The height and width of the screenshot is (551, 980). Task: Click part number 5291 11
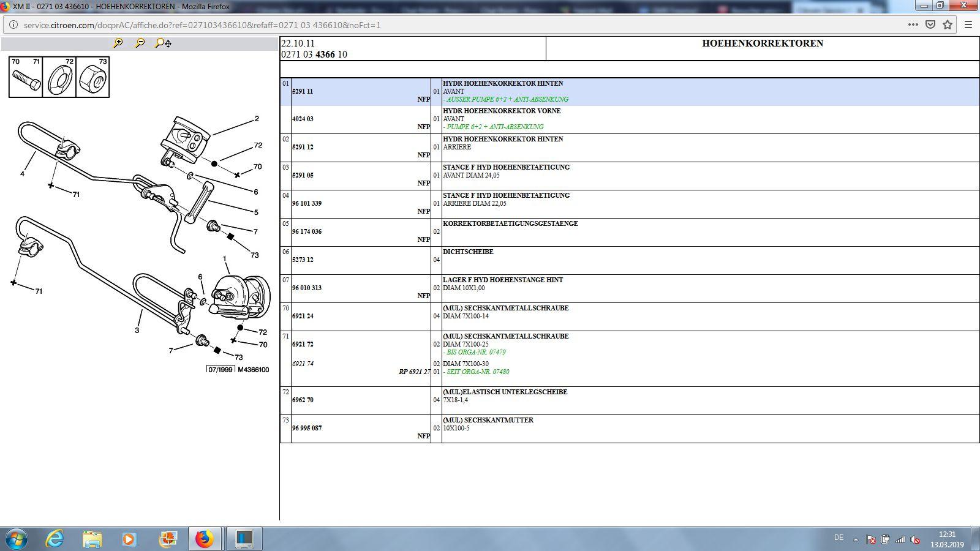(303, 91)
